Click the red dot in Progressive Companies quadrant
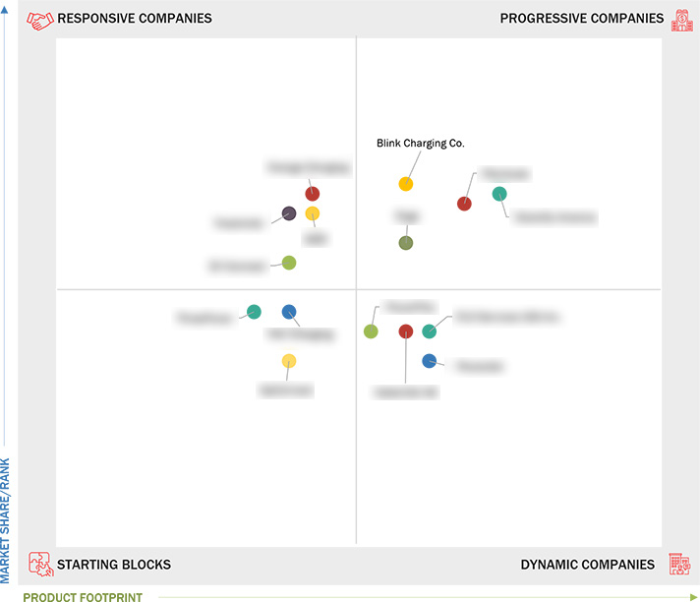Viewport: 700px width, 602px height. pyautogui.click(x=464, y=204)
